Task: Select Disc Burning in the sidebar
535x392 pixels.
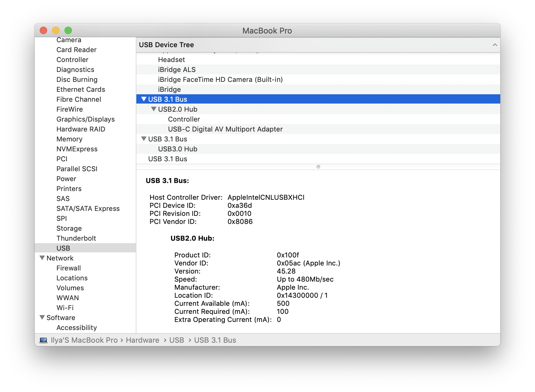Action: 77,79
